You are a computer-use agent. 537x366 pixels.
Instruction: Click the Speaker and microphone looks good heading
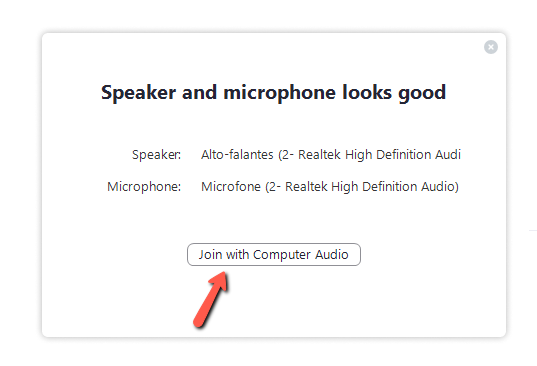[x=274, y=92]
